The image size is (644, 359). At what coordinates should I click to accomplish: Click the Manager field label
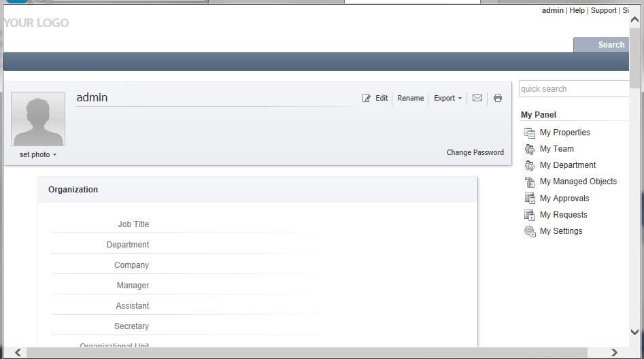[x=133, y=286]
